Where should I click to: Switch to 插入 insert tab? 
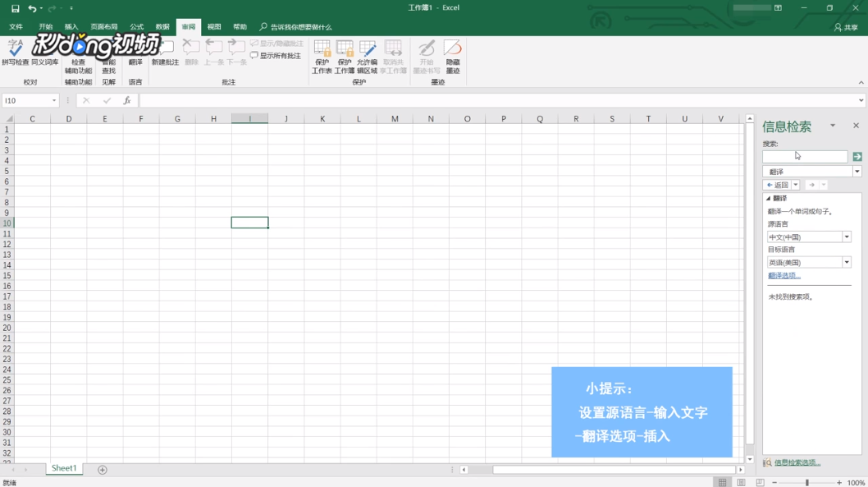pos(71,27)
